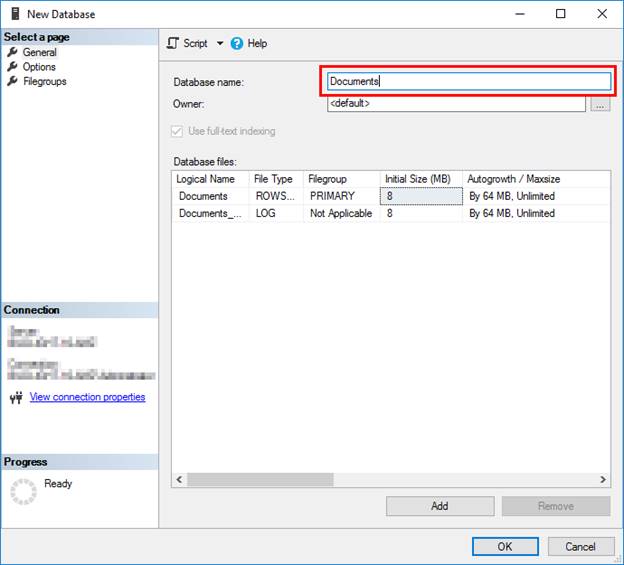Click the Add button
The image size is (624, 565).
click(440, 506)
